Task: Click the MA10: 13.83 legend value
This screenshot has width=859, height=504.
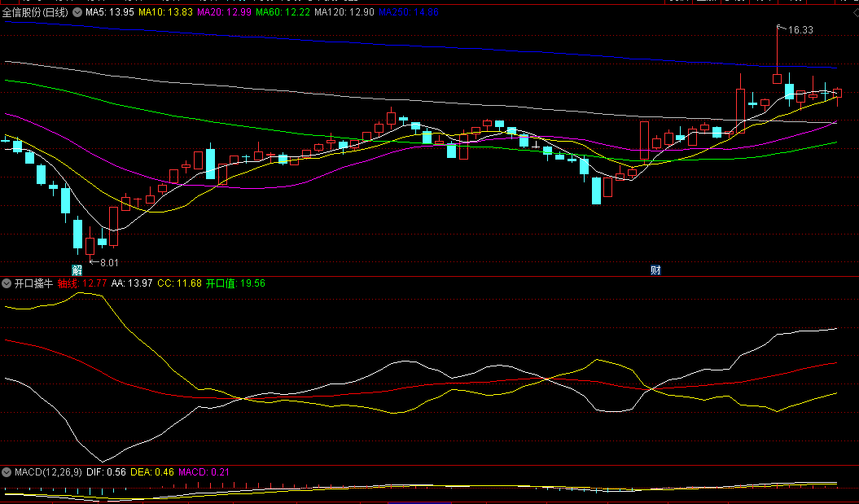Action: [x=166, y=12]
